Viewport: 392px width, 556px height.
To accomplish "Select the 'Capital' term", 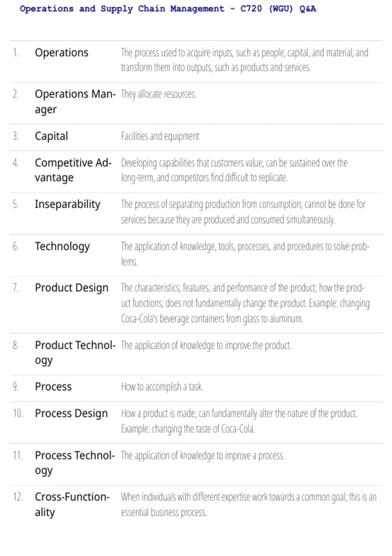I will click(x=51, y=136).
